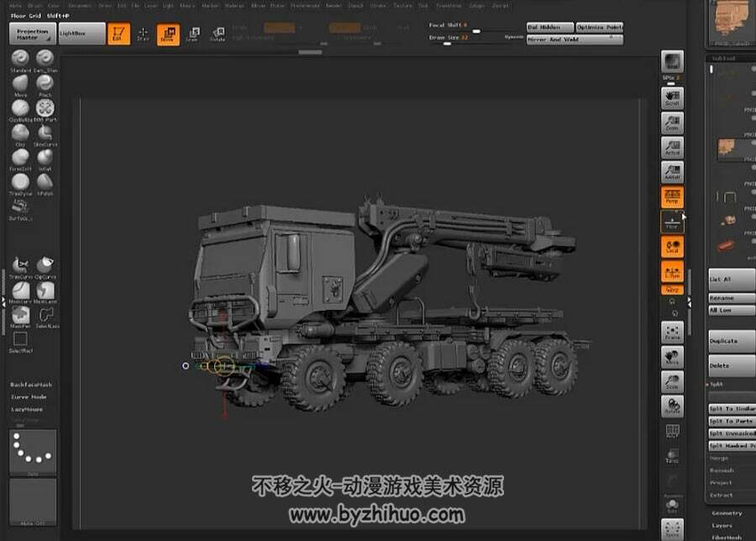756x541 pixels.
Task: Toggle BackfaceMask option
Action: pos(31,385)
